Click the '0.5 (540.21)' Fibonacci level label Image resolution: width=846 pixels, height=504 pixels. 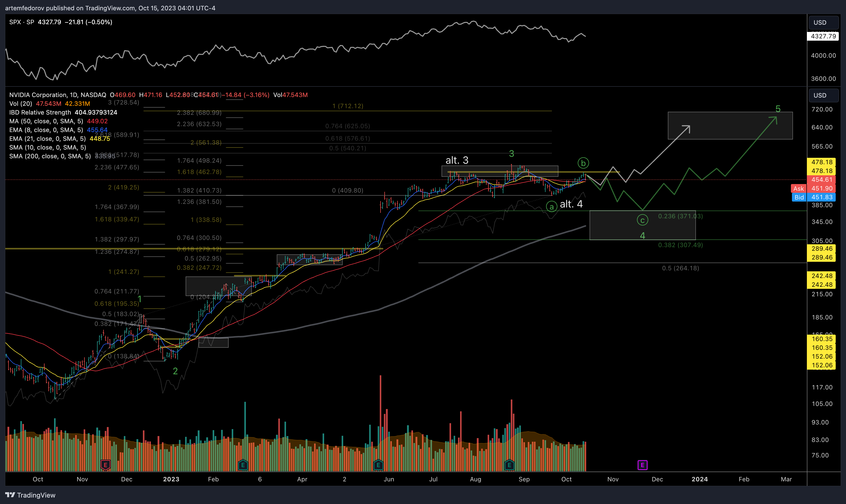tap(347, 148)
